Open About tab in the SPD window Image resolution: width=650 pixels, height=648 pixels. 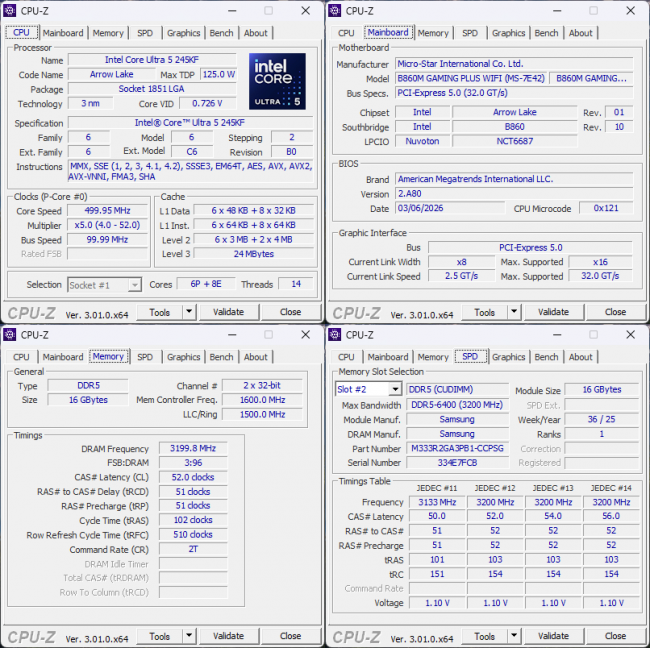coord(581,357)
